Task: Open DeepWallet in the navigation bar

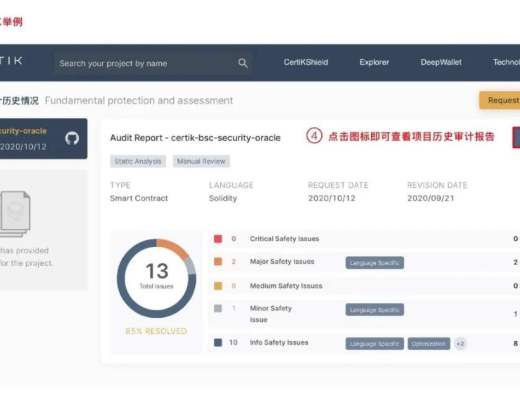Action: [441, 62]
